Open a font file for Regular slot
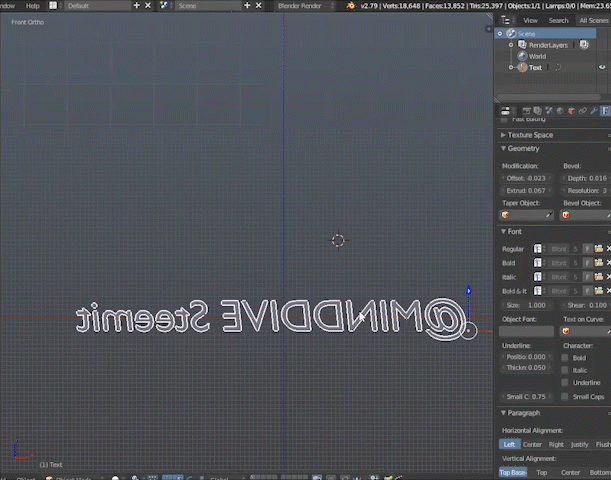This screenshot has height=480, width=611. (599, 249)
